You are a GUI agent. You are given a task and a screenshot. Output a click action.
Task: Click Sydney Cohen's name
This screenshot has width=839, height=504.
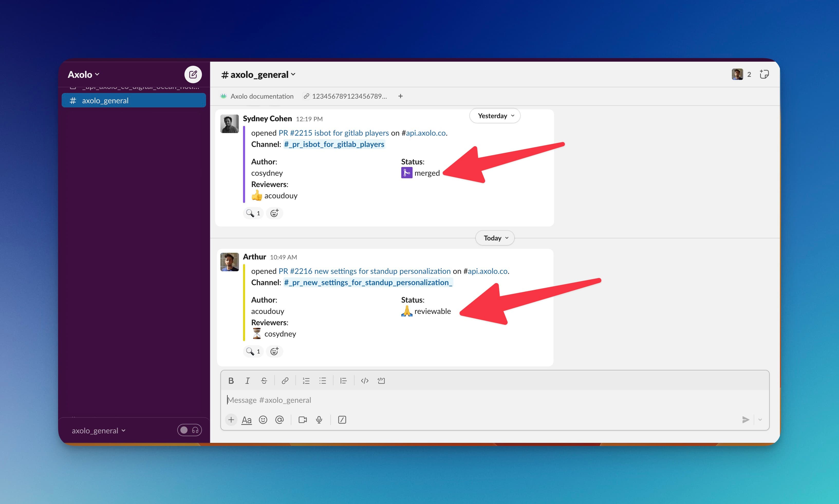(x=267, y=118)
